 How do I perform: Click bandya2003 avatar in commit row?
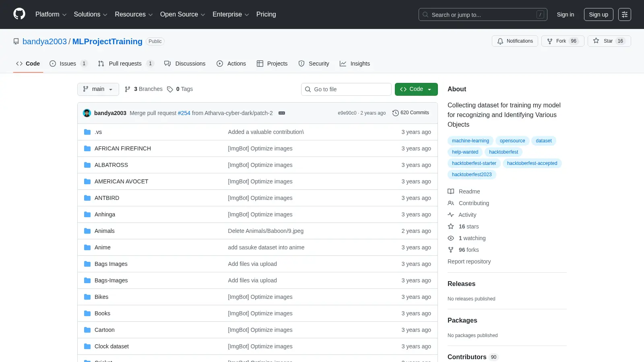[x=87, y=113]
